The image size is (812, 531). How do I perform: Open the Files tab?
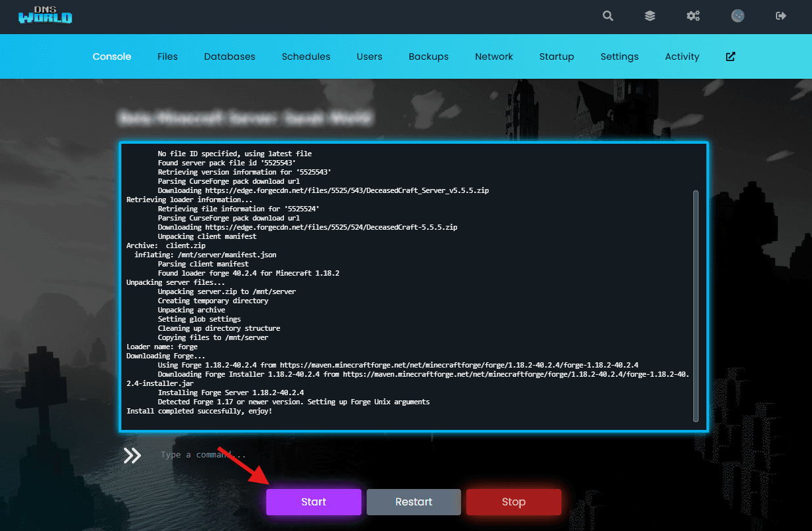[x=167, y=56]
